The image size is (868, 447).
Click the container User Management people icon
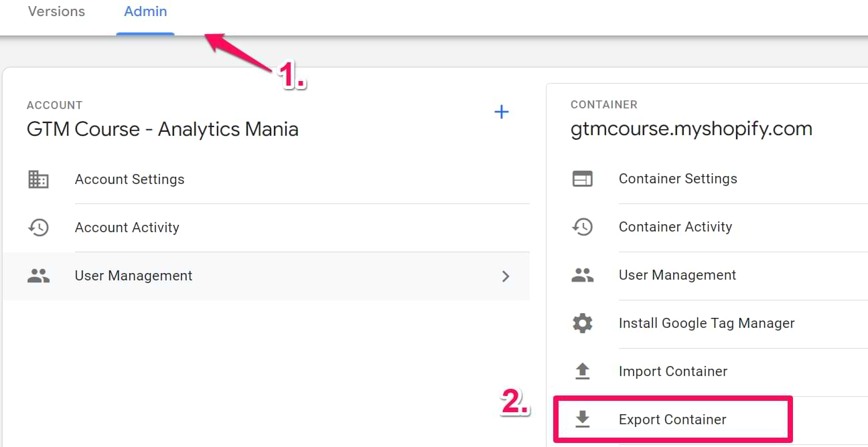point(583,275)
